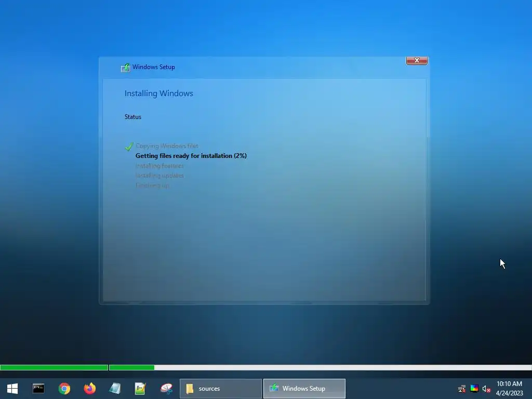532x399 pixels.
Task: Click 'Copying Windows files' step
Action: tap(167, 146)
